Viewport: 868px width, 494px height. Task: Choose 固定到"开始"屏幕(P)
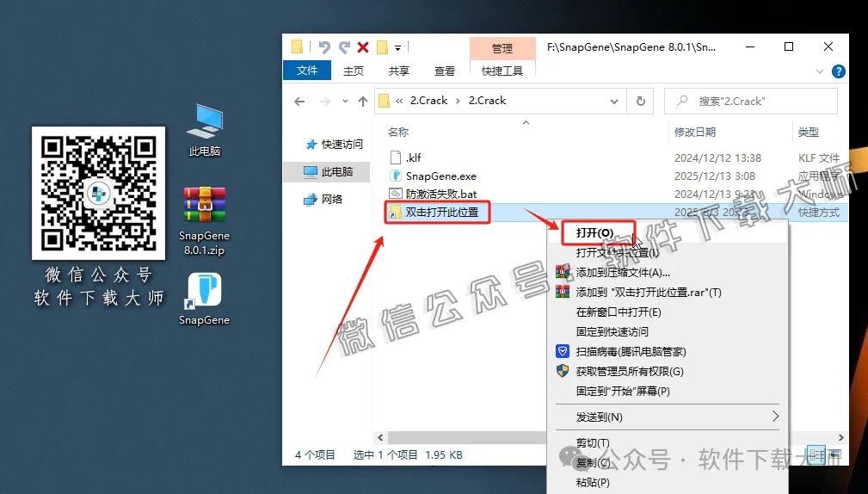[623, 391]
